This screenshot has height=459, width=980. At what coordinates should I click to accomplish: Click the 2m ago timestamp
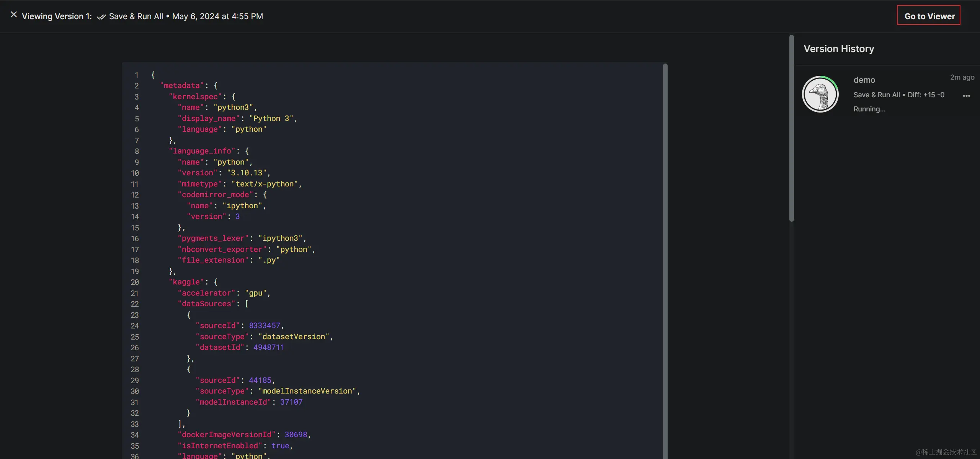962,77
